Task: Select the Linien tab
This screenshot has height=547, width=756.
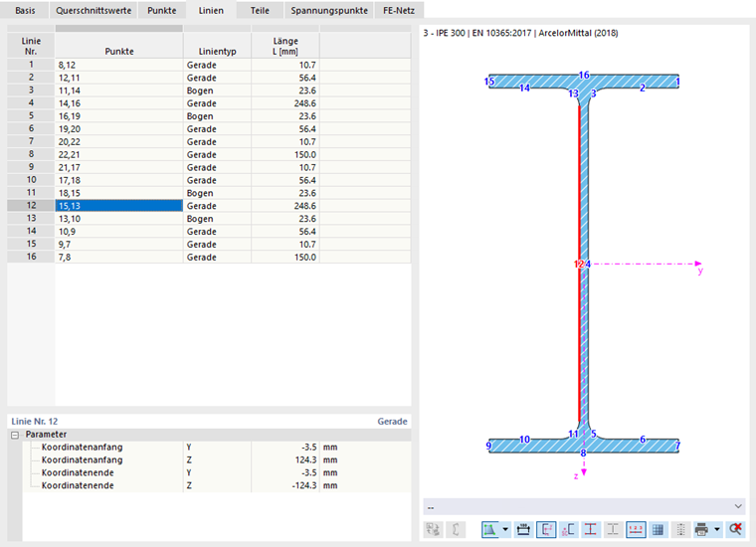Action: (x=211, y=10)
